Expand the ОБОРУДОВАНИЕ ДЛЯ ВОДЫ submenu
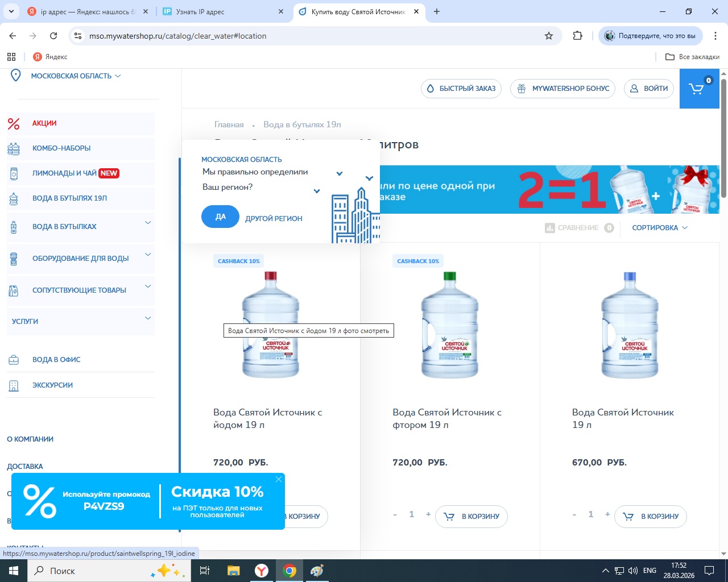Image resolution: width=728 pixels, height=582 pixels. click(x=148, y=254)
